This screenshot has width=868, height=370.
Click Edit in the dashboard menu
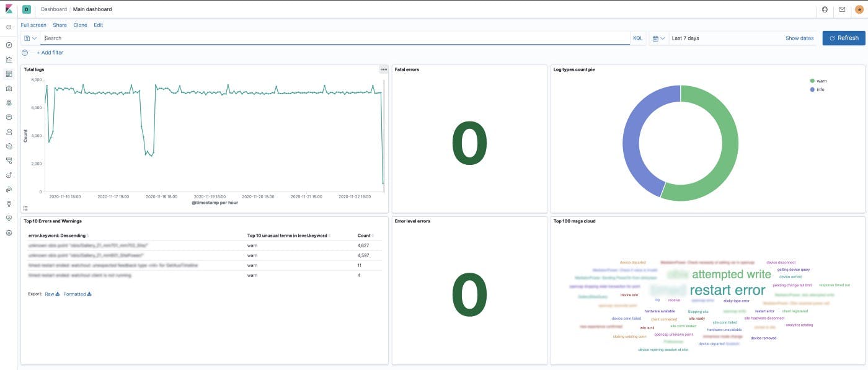tap(99, 25)
